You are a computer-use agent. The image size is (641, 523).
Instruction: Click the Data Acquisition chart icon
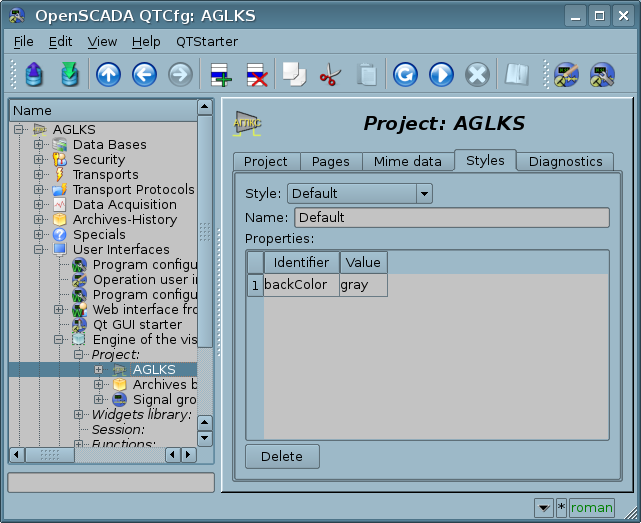pyautogui.click(x=60, y=204)
